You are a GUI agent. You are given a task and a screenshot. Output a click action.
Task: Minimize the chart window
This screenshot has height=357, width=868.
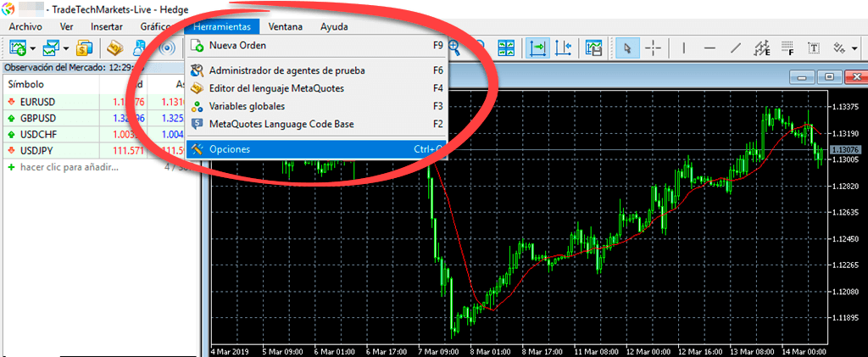[x=803, y=77]
